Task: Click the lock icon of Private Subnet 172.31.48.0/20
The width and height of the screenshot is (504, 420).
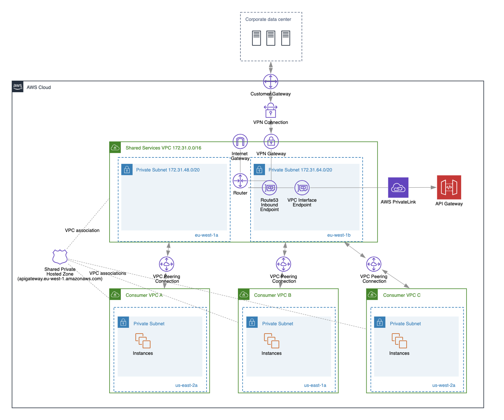Action: pos(127,170)
